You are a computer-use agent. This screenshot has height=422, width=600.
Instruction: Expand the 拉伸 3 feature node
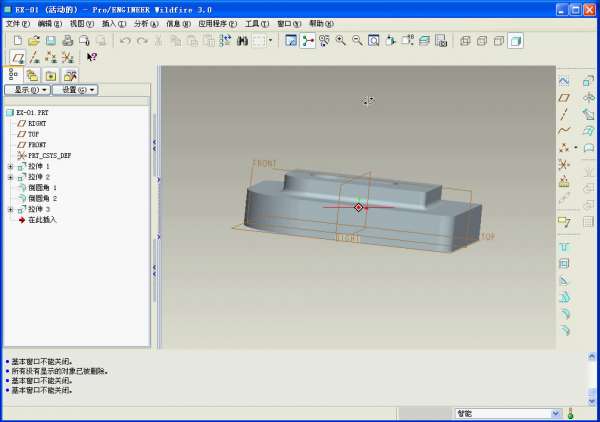[10, 209]
